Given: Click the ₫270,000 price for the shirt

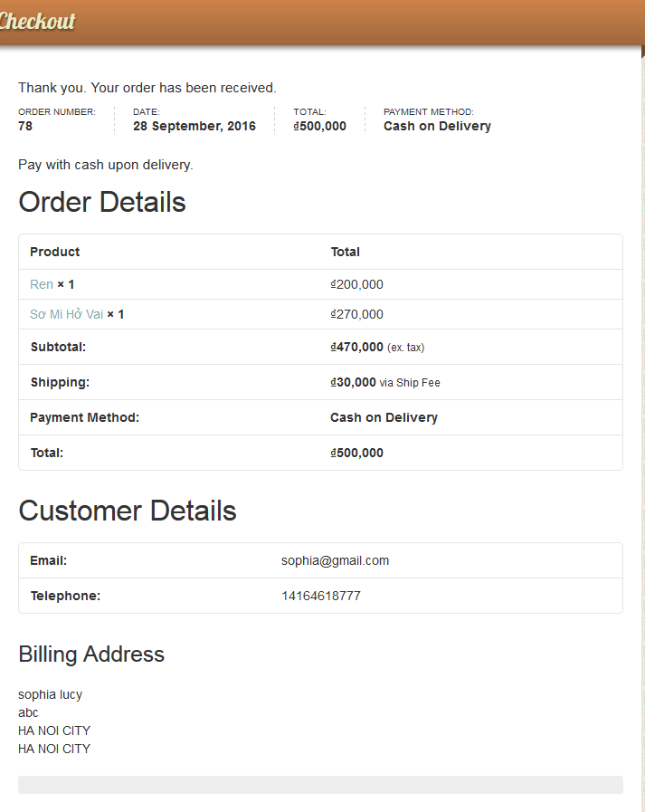Looking at the screenshot, I should coord(357,314).
